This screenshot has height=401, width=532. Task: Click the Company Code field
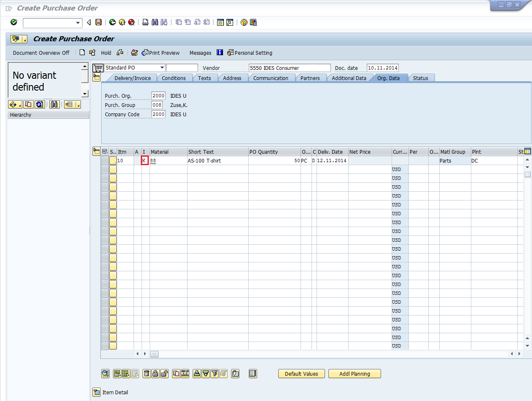pyautogui.click(x=159, y=114)
